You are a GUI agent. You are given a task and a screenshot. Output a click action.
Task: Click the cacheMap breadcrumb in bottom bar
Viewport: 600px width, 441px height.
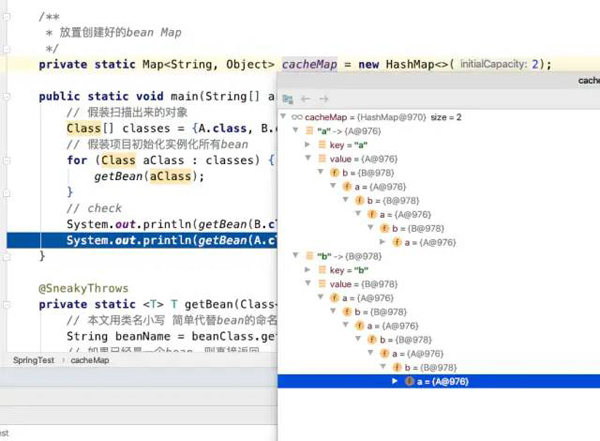[91, 359]
